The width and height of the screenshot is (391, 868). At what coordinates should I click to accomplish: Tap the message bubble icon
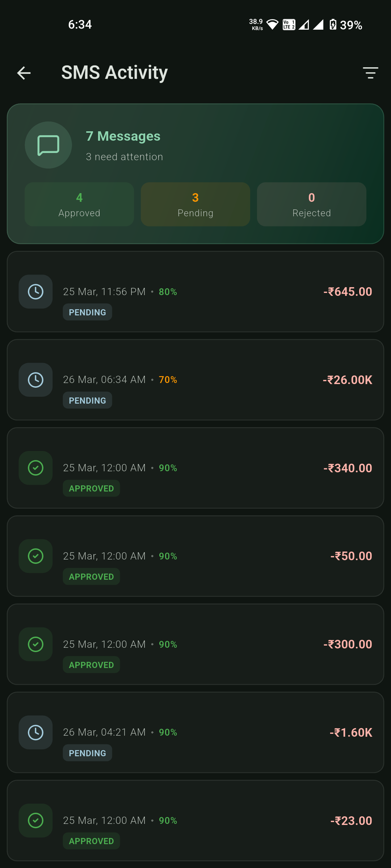click(48, 145)
